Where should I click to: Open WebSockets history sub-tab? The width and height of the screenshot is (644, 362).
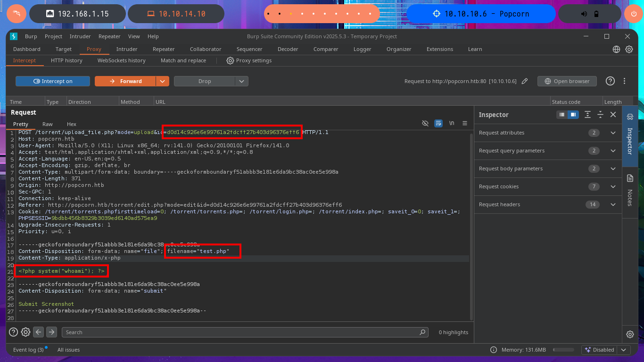point(121,60)
